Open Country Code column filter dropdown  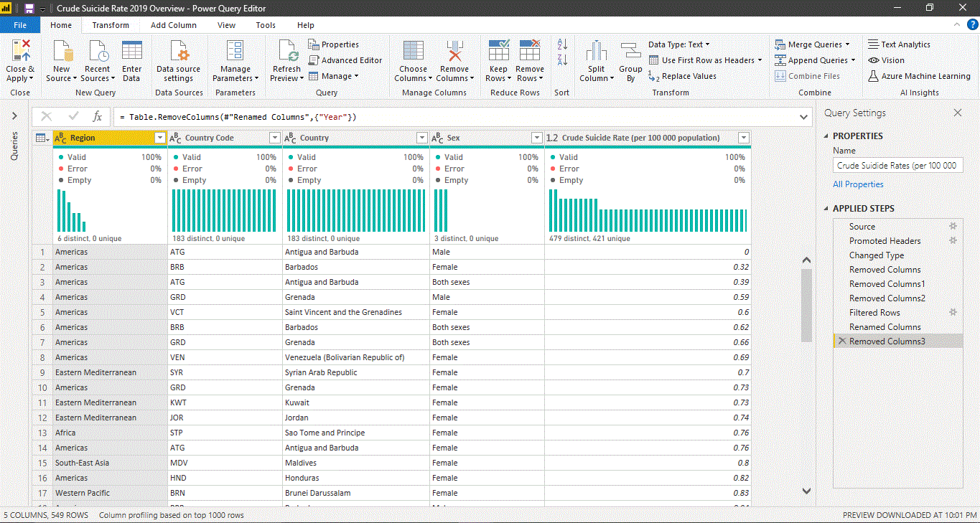[274, 138]
